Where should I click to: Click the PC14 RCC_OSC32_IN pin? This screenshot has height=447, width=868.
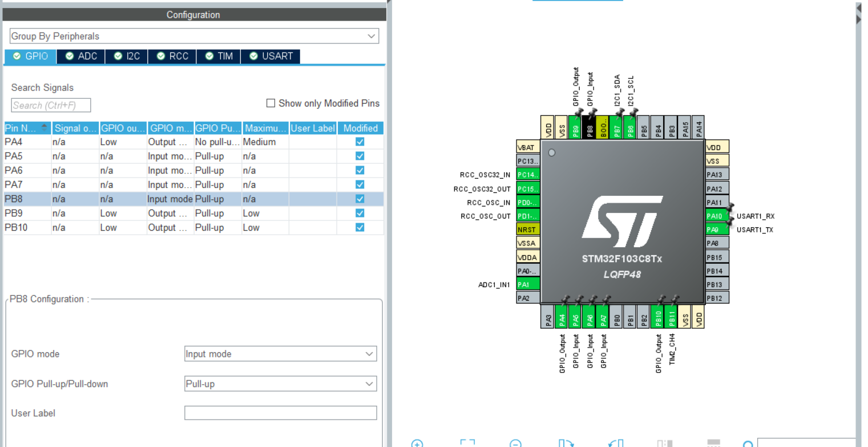pos(528,175)
